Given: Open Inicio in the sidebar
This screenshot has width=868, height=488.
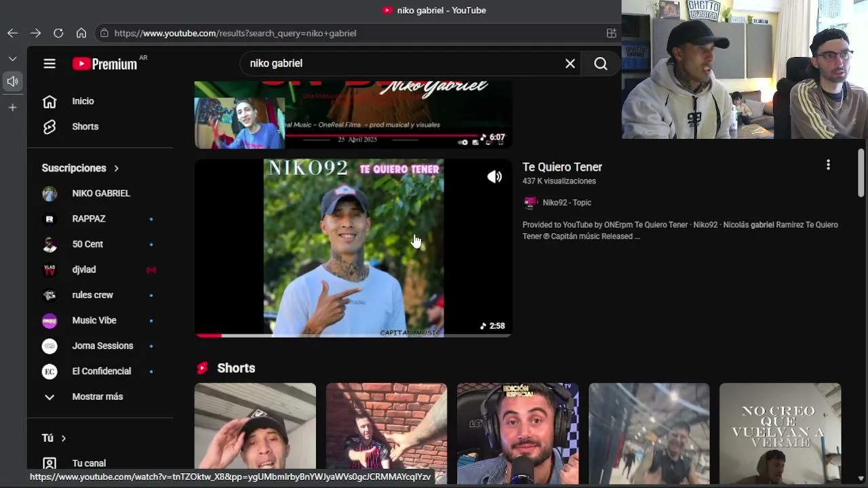Looking at the screenshot, I should coord(101,101).
